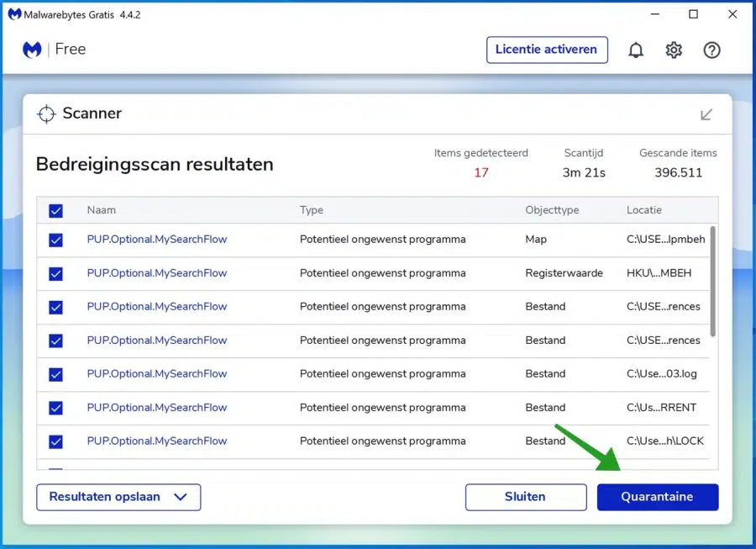Close the Malwarebytes window
756x549 pixels.
click(732, 14)
